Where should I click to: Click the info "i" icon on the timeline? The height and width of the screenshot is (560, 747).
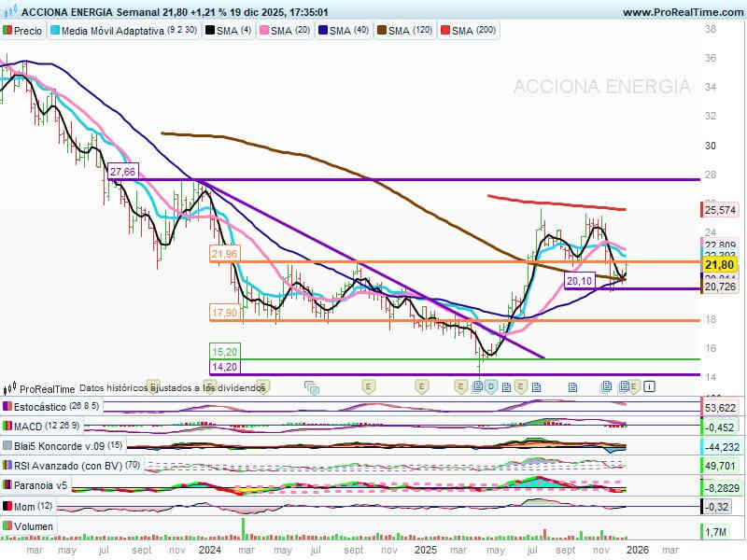650,385
